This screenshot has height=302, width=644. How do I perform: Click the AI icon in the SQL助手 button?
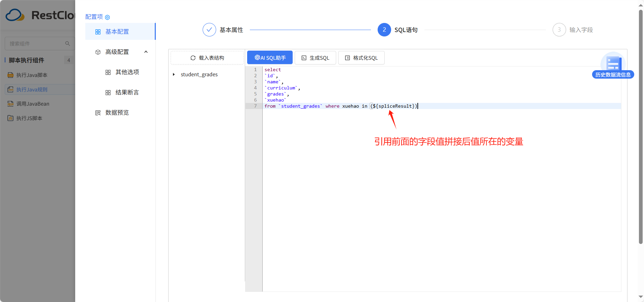click(x=257, y=57)
